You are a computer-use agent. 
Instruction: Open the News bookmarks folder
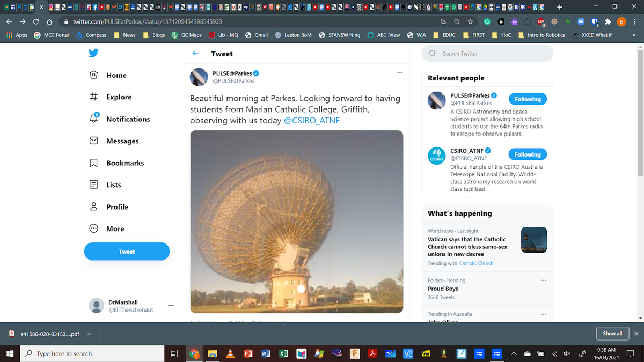[x=125, y=35]
